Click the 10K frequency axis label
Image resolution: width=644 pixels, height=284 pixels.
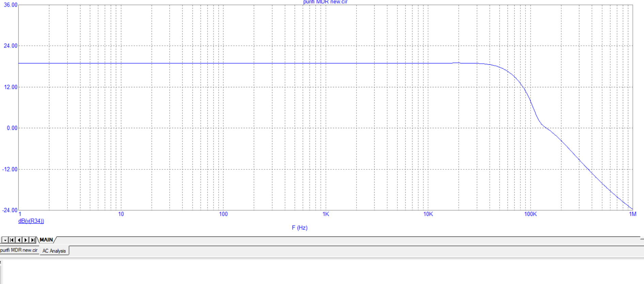(428, 214)
